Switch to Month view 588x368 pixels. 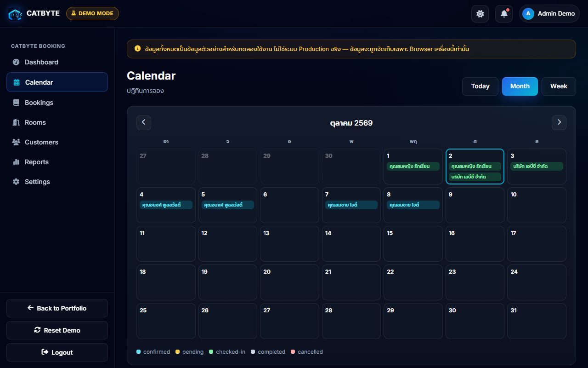(x=520, y=86)
